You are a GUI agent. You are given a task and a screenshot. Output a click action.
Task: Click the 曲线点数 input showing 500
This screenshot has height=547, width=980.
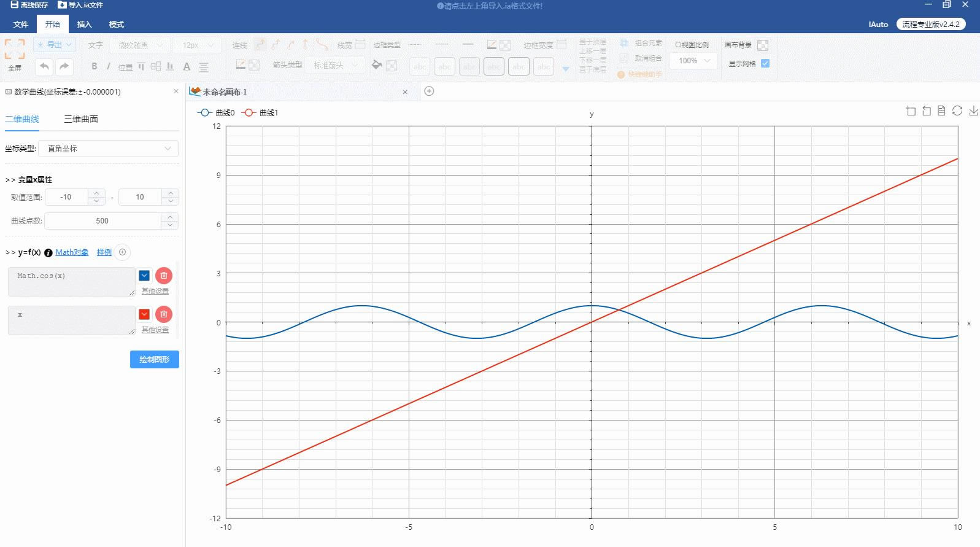coord(102,221)
